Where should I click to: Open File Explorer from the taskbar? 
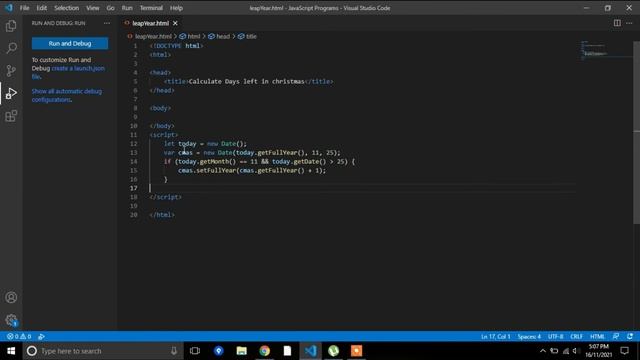242,351
